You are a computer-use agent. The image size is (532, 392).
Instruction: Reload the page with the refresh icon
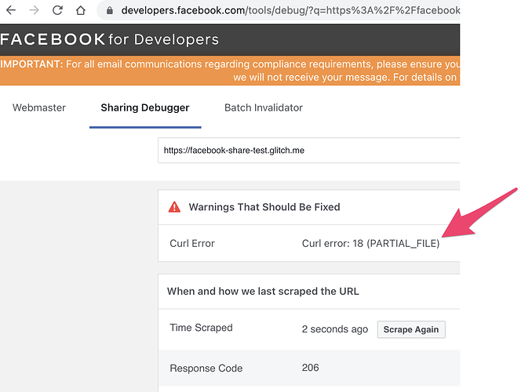[x=57, y=10]
